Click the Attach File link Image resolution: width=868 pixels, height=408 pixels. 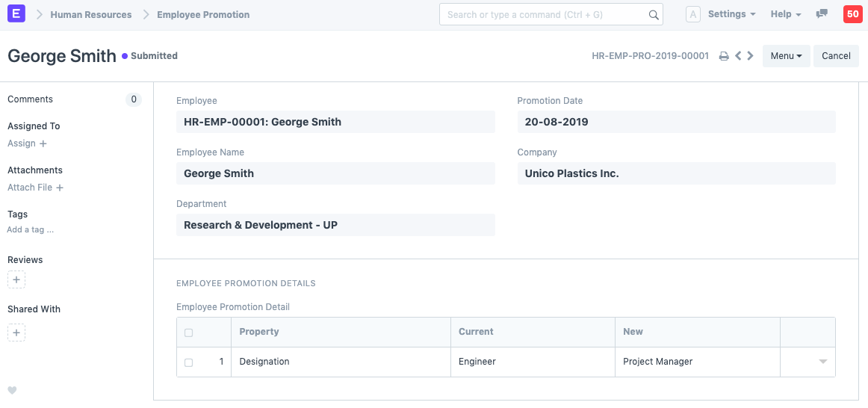click(35, 188)
